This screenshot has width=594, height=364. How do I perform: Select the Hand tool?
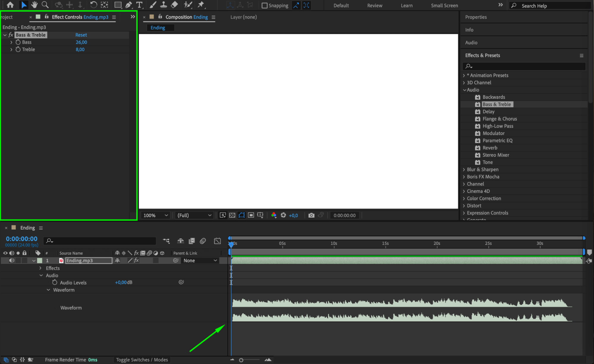point(34,5)
